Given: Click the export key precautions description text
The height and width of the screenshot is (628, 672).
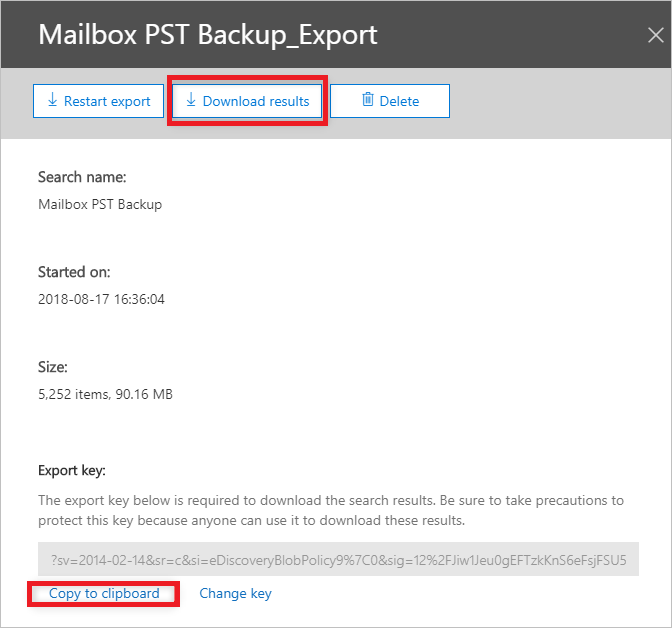Looking at the screenshot, I should [x=330, y=511].
